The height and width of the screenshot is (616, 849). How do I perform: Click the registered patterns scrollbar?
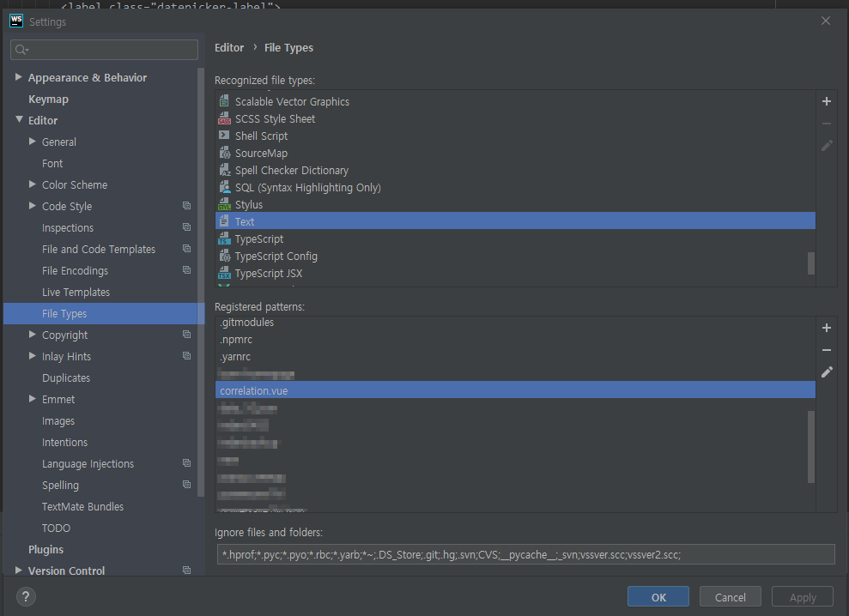click(811, 447)
